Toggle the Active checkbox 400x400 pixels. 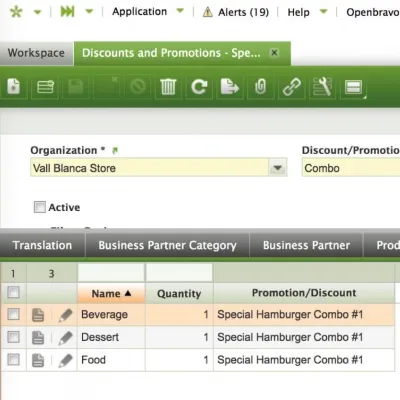[x=40, y=207]
